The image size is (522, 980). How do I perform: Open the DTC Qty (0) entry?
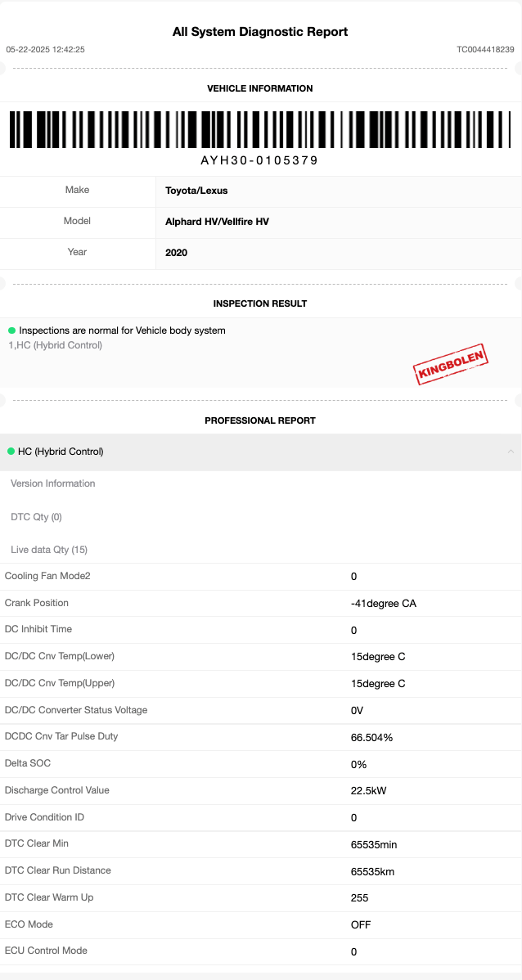(36, 517)
